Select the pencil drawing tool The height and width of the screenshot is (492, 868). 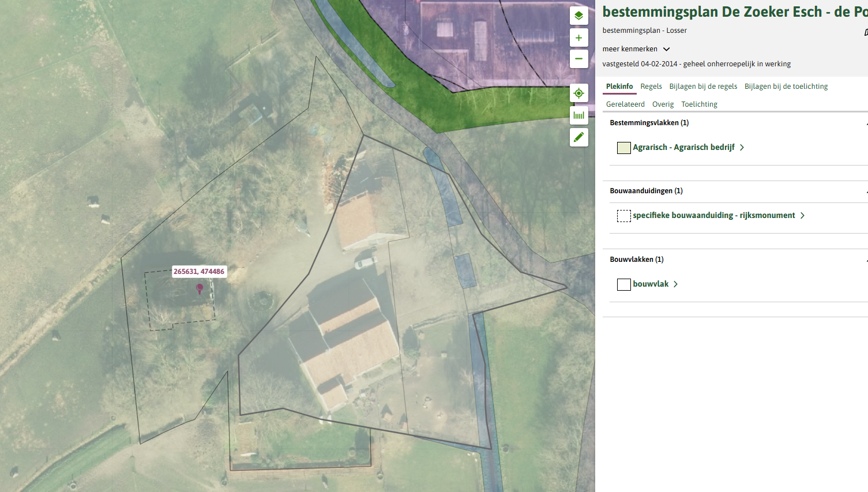coord(578,137)
